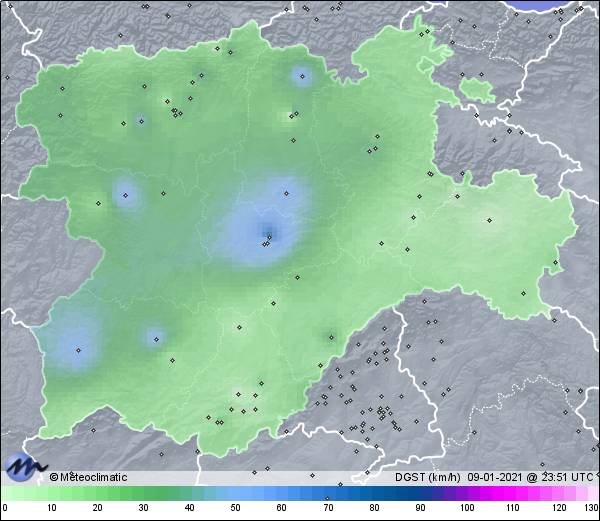The height and width of the screenshot is (521, 600).
Task: Pick the dark navy color above 90 on scale
Action: click(x=421, y=493)
